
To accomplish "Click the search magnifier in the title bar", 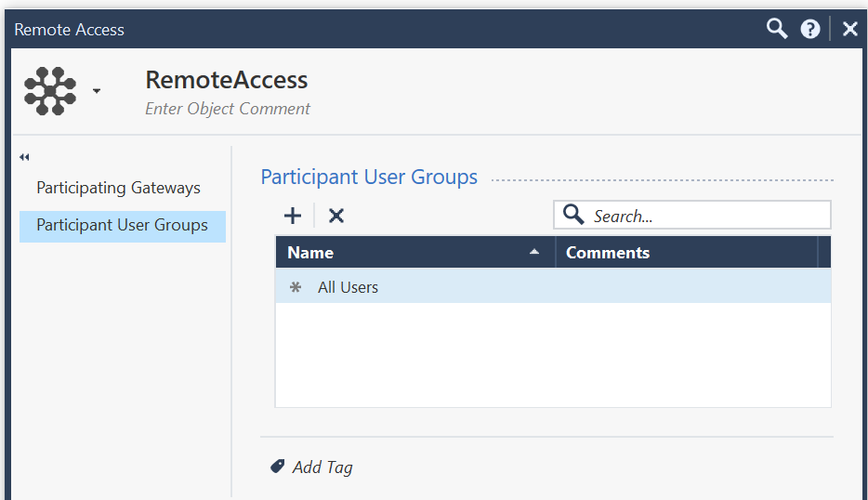I will pos(776,29).
